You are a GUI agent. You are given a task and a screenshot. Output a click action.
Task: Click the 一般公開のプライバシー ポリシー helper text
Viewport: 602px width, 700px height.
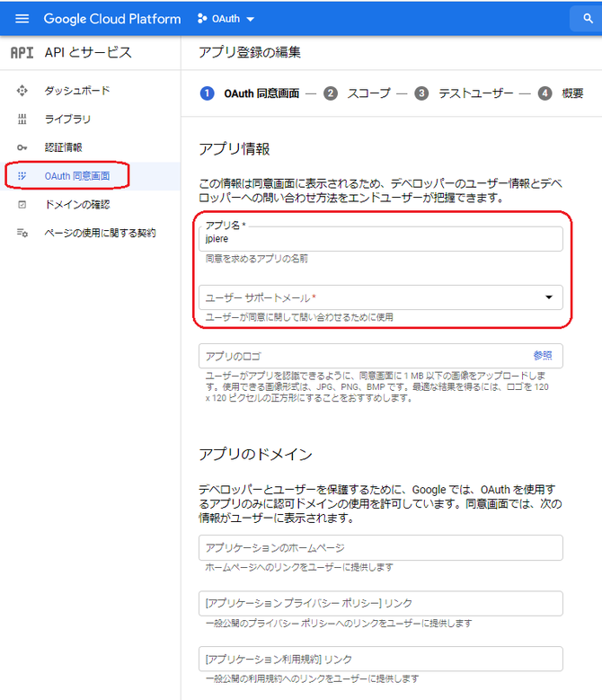[339, 624]
